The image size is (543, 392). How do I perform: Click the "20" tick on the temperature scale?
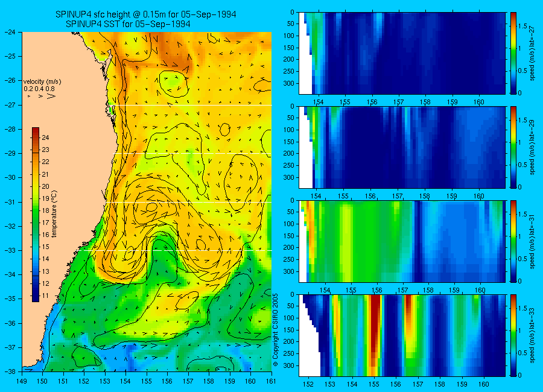tap(45, 186)
